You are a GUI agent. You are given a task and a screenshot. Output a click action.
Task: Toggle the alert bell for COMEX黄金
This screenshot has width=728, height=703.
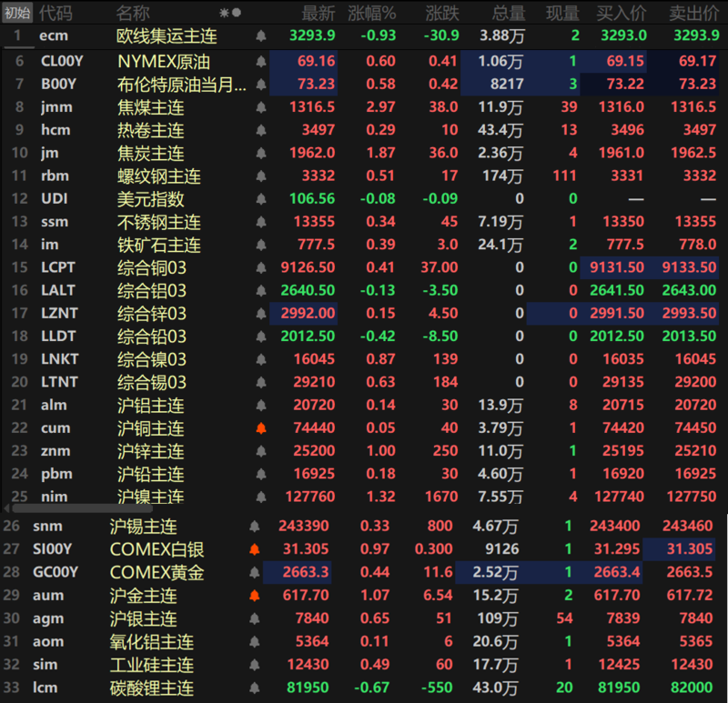click(x=255, y=572)
